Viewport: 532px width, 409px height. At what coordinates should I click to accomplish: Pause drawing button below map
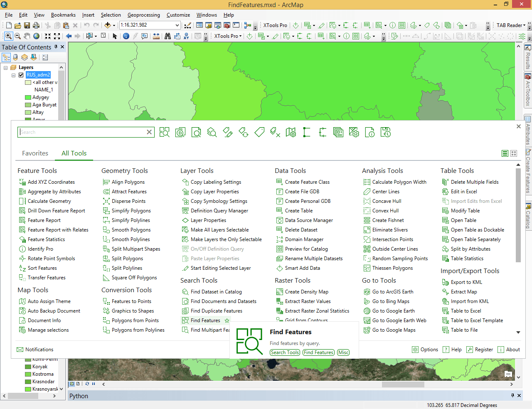coord(94,384)
